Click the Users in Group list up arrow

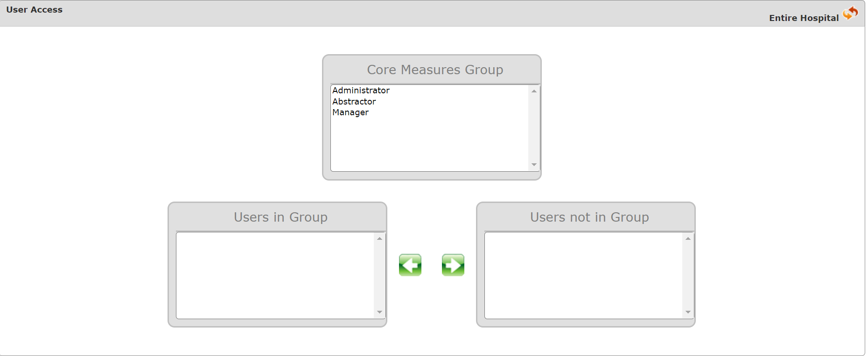tap(380, 238)
